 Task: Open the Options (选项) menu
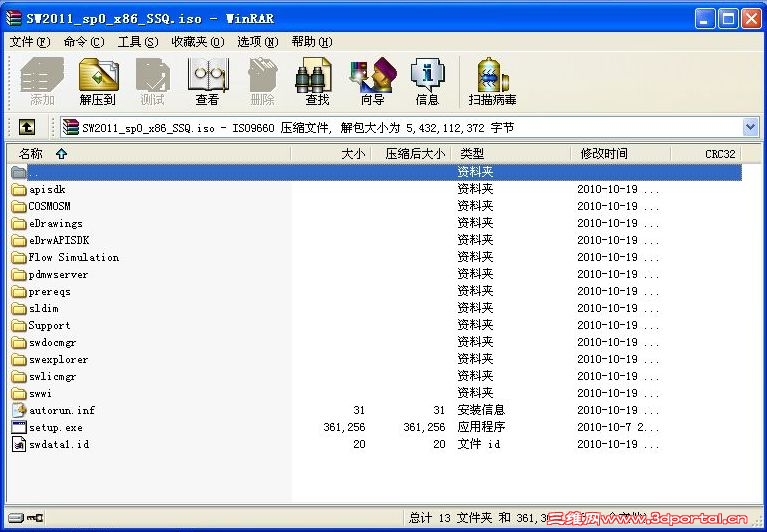click(x=258, y=42)
